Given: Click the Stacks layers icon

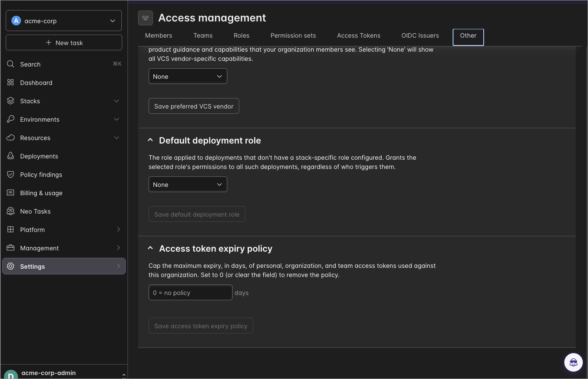Looking at the screenshot, I should pos(11,101).
